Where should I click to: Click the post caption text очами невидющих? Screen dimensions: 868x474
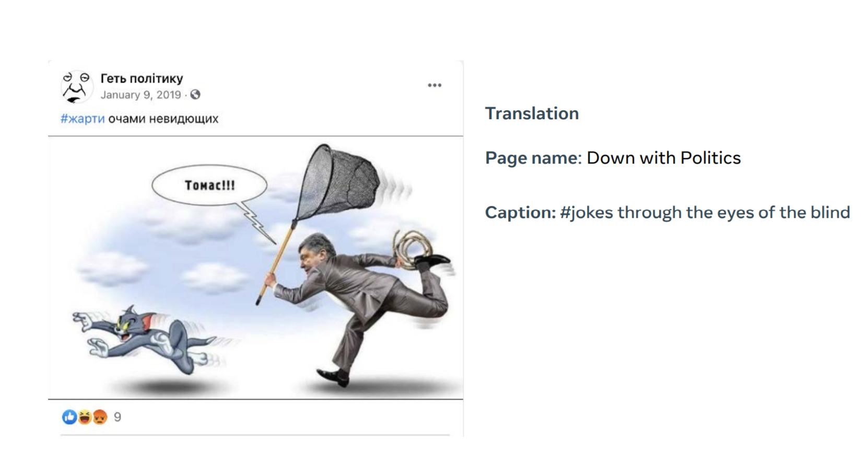tap(163, 119)
